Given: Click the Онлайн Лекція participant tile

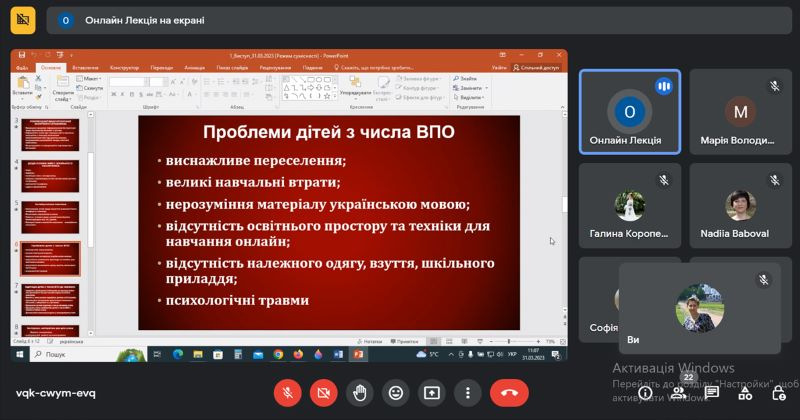Looking at the screenshot, I should click(x=630, y=112).
